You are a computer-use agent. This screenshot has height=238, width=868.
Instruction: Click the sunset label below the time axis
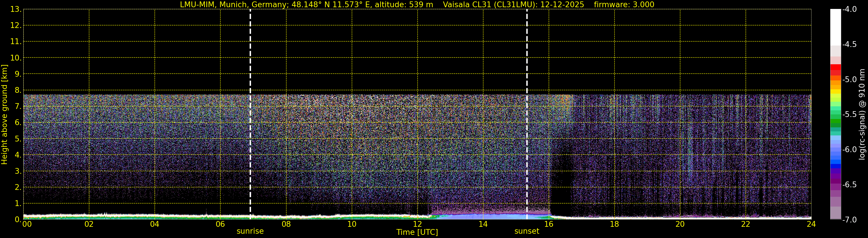[527, 231]
